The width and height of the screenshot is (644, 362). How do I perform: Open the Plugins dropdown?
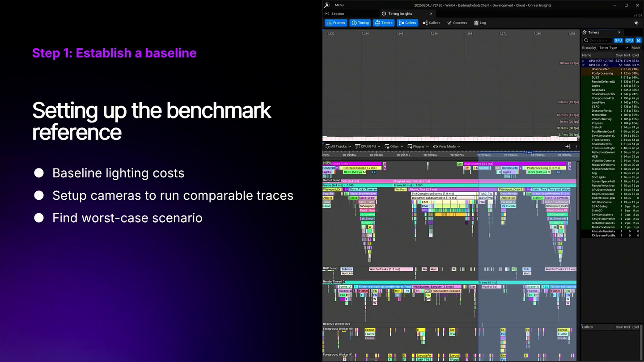418,147
